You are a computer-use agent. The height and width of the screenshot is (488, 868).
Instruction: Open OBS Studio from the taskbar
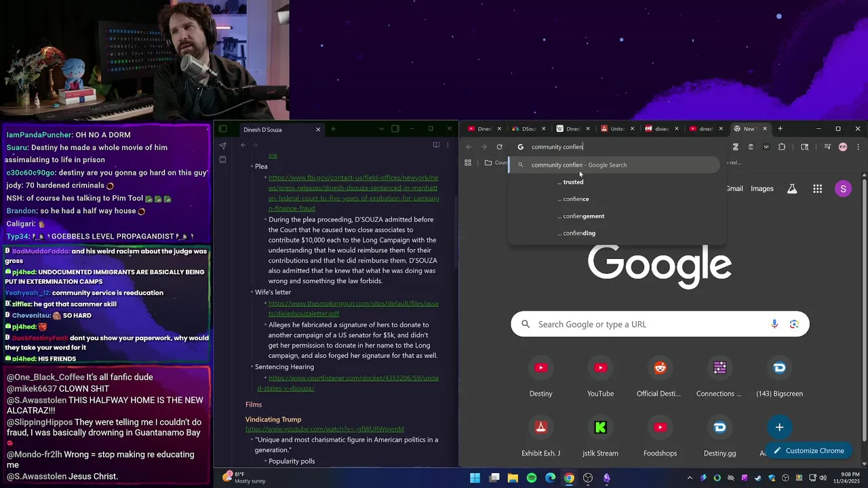tap(588, 478)
